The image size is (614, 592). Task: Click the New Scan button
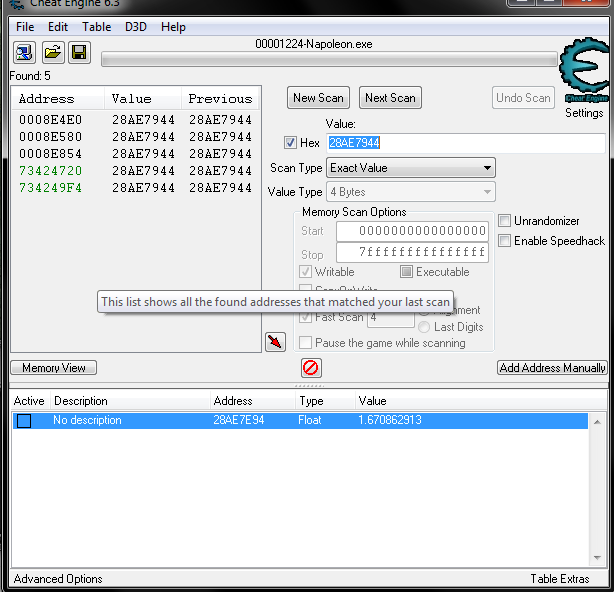click(318, 97)
